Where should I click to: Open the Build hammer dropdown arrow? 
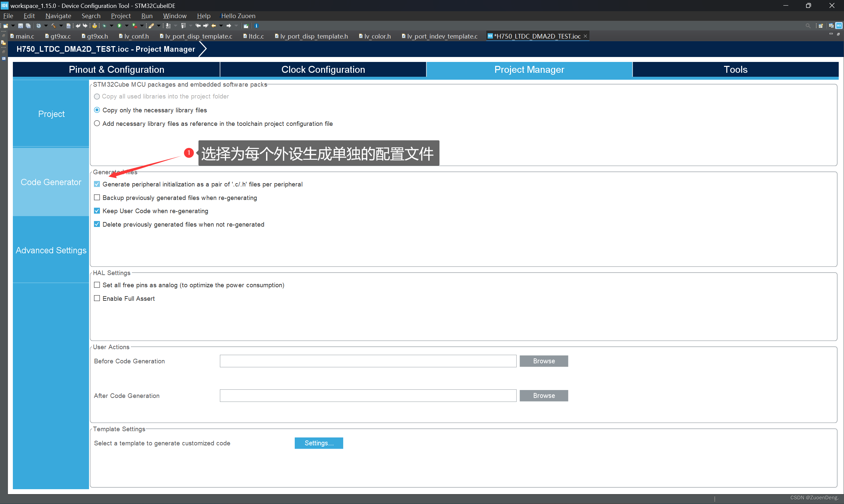pos(61,26)
